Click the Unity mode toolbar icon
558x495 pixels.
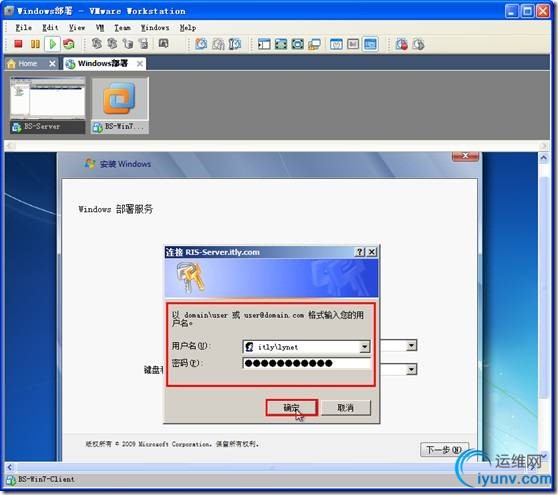point(314,44)
